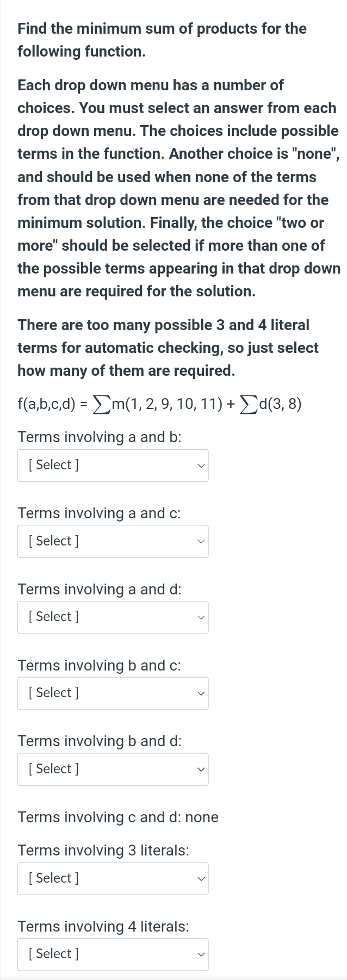This screenshot has height=980, width=347.
Task: Click the function definition f(a,b,c,d) line
Action: click(159, 405)
